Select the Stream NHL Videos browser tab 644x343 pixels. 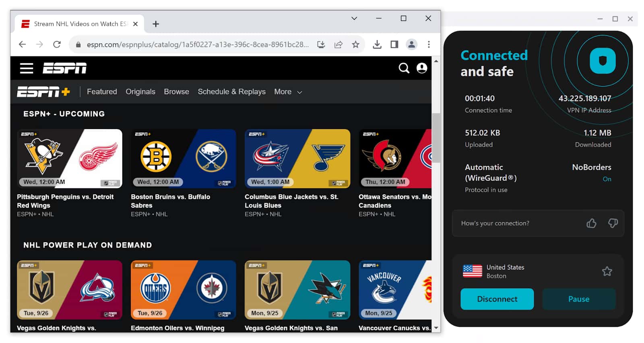79,24
